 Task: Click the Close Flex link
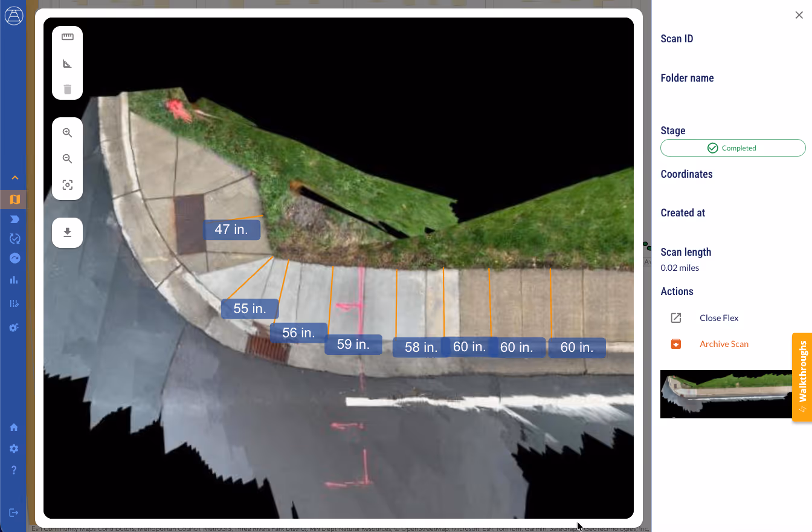click(x=719, y=318)
